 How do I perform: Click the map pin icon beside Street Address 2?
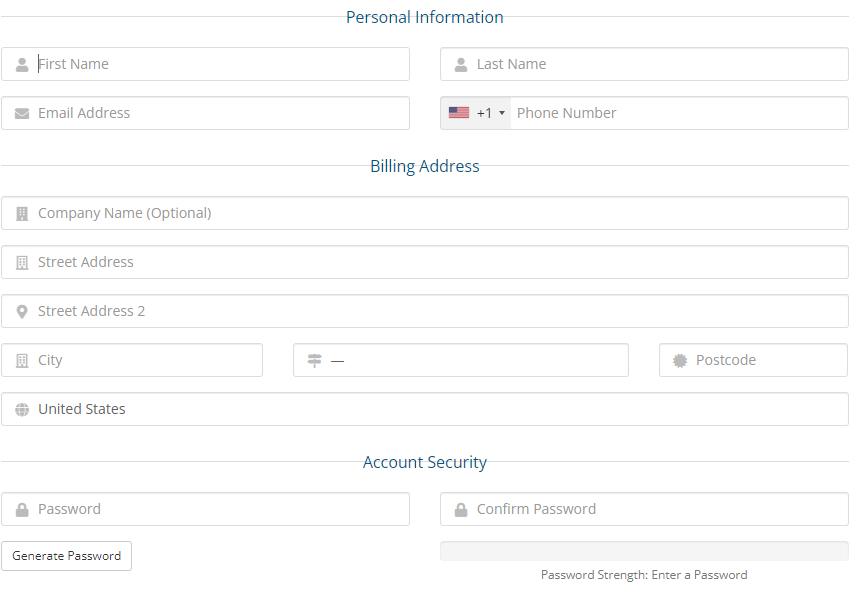[x=22, y=311]
